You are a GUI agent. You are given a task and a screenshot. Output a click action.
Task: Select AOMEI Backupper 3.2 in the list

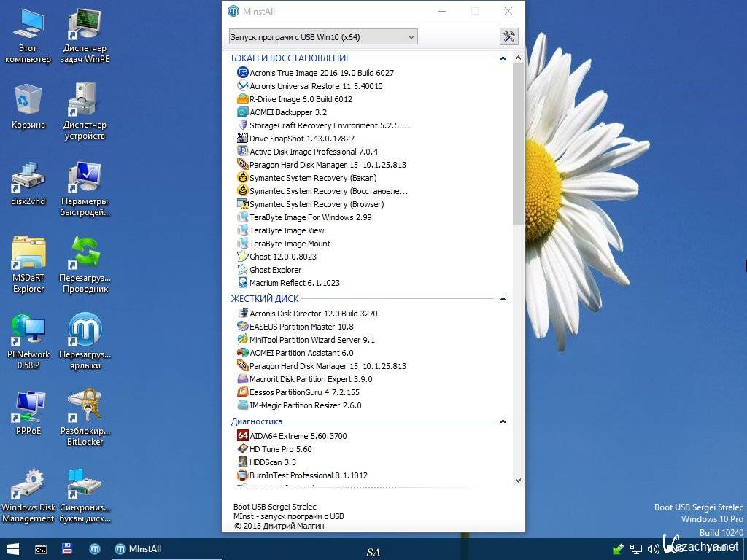click(287, 112)
